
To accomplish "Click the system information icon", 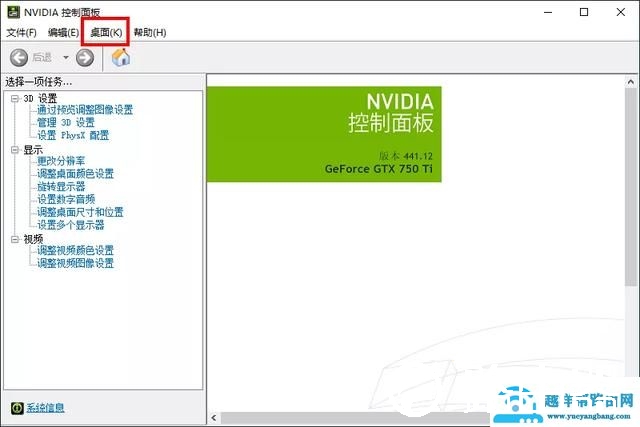I will pos(17,407).
